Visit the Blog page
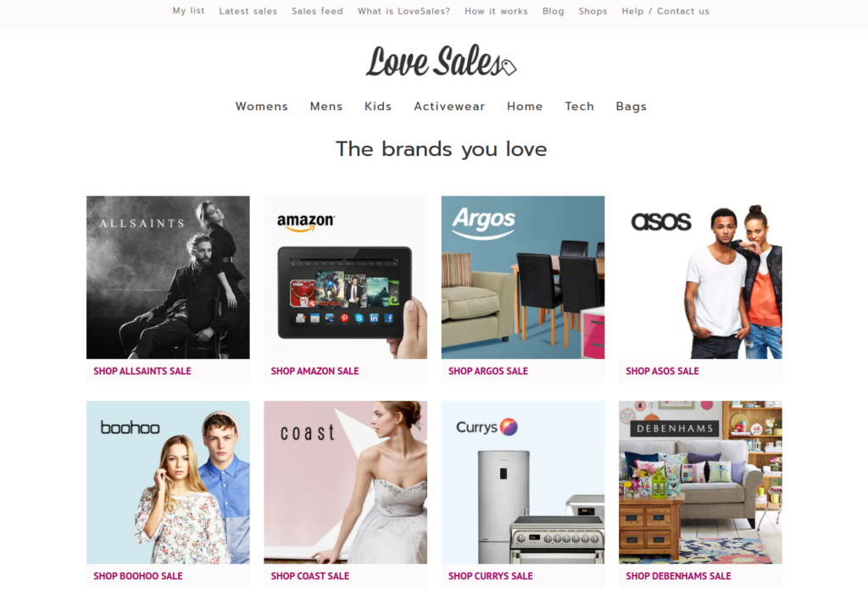 [553, 11]
